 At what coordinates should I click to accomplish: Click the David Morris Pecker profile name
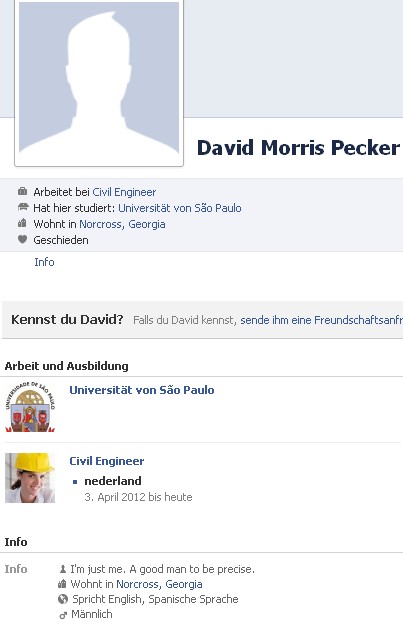(298, 148)
